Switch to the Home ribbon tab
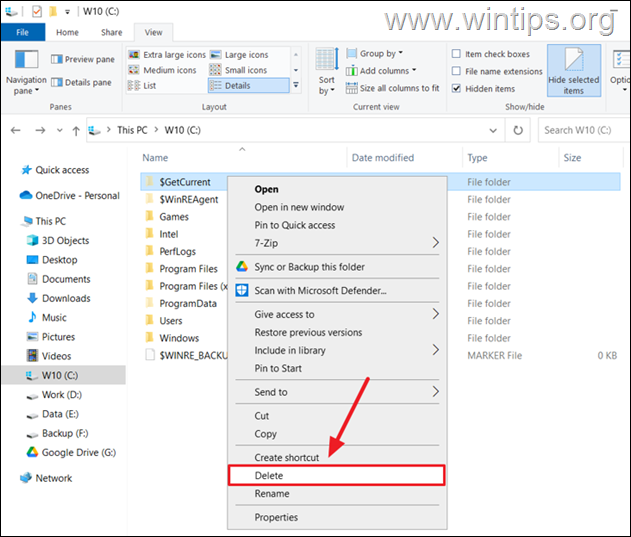Screen dimensions: 631x537 click(67, 32)
